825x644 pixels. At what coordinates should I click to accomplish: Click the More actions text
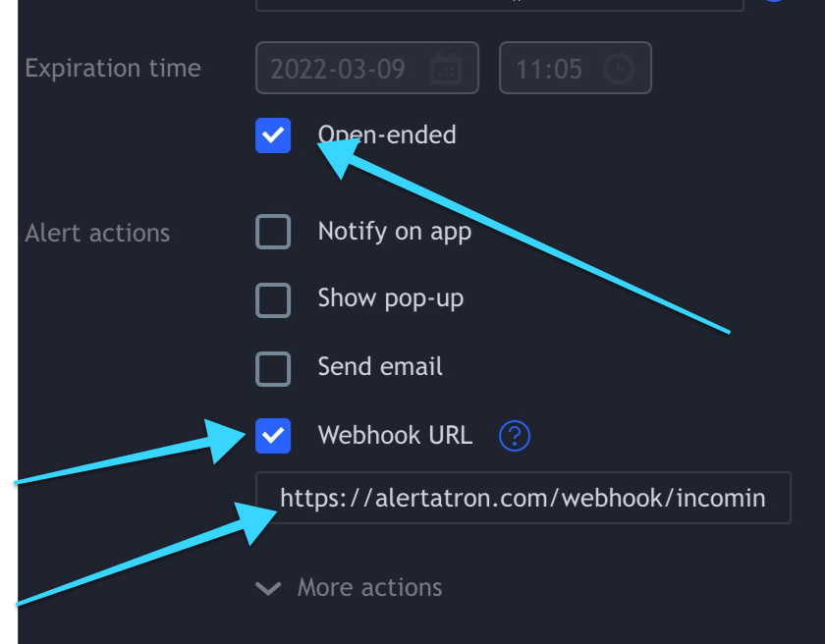pyautogui.click(x=369, y=587)
